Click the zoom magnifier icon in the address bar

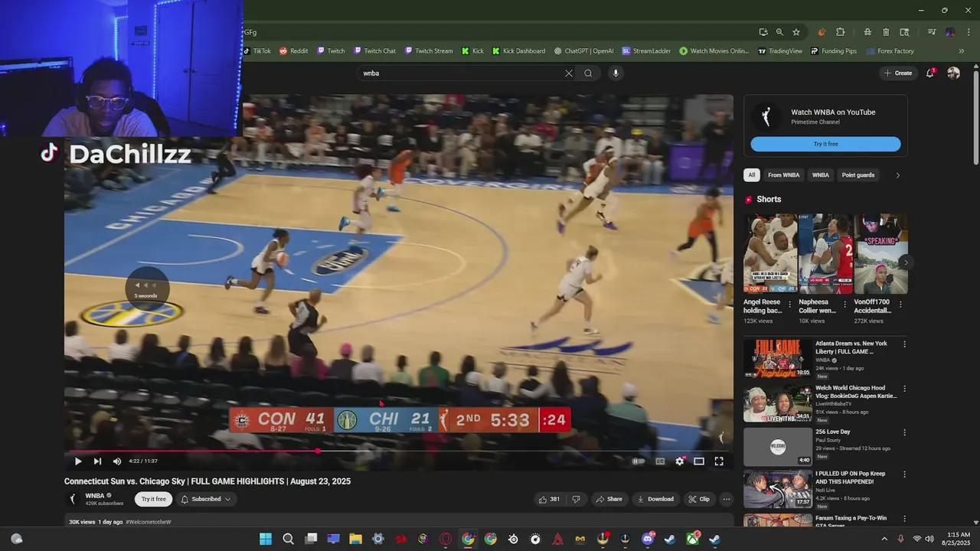(779, 32)
